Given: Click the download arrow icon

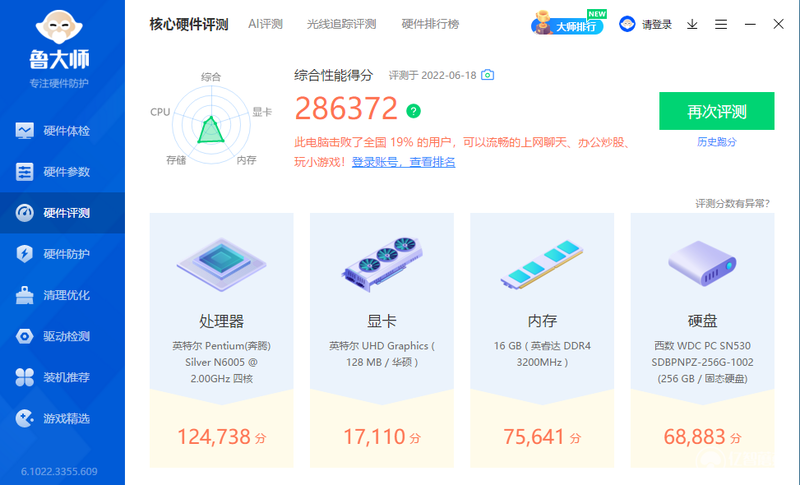Looking at the screenshot, I should (692, 24).
